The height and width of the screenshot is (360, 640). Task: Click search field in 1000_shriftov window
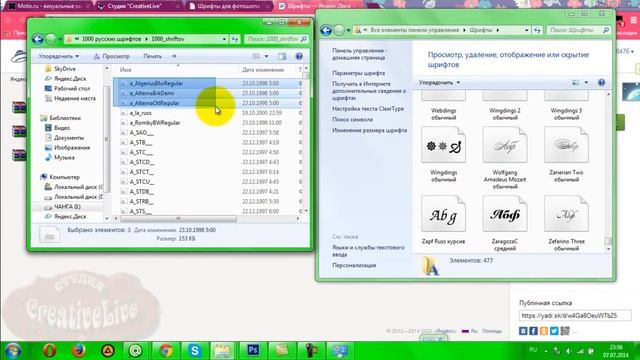coord(276,39)
